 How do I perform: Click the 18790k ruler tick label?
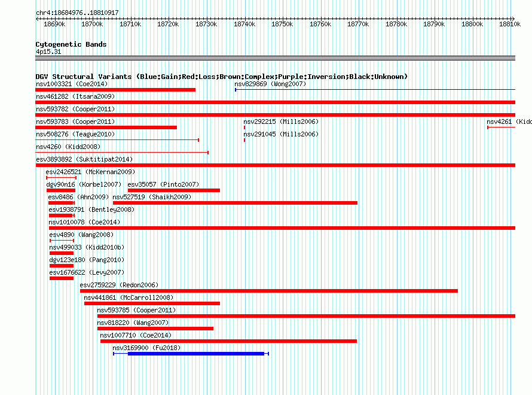(x=434, y=24)
